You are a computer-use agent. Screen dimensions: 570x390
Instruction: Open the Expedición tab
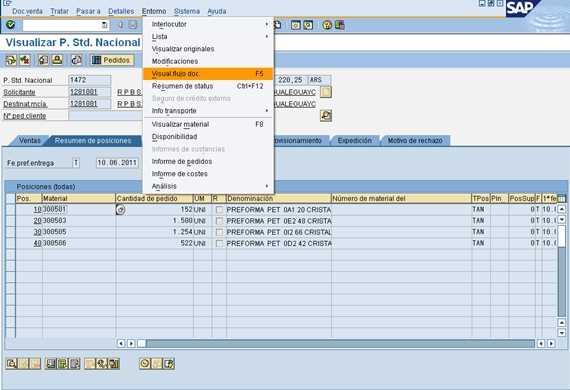(354, 141)
